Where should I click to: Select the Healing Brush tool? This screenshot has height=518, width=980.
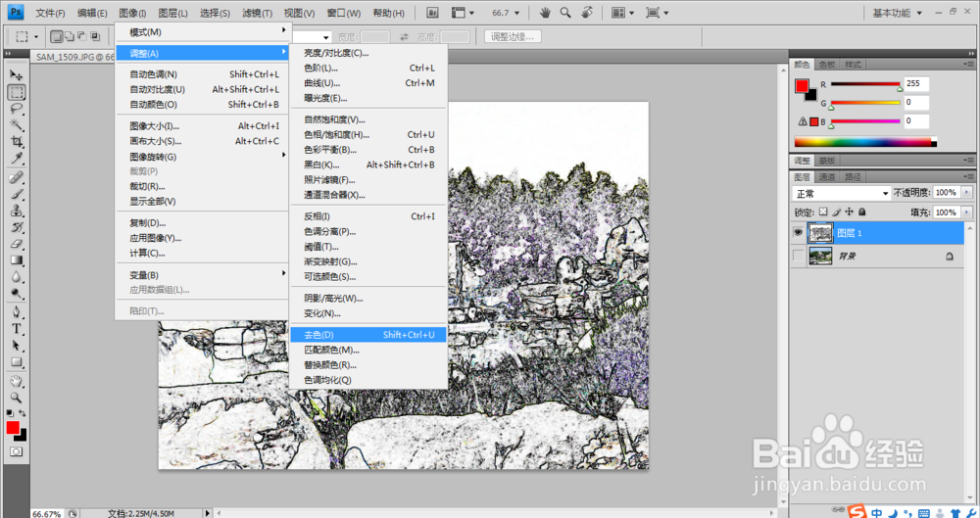coord(17,178)
